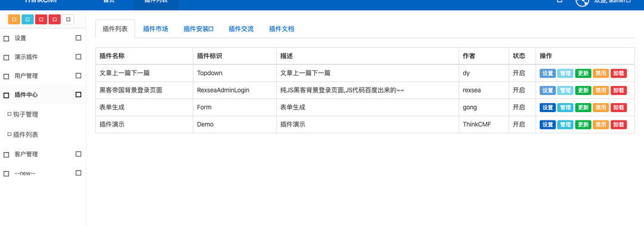
Task: Click the icon left of 设置 menu
Action: click(x=6, y=39)
